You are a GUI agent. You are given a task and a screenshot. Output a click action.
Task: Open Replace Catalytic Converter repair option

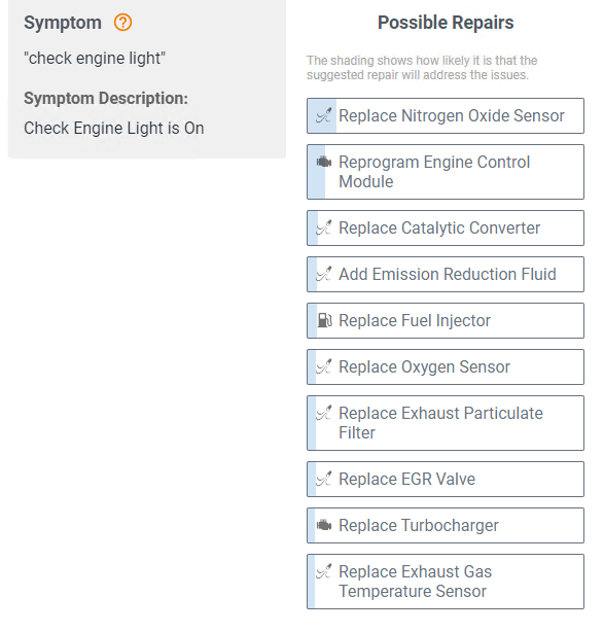[445, 228]
